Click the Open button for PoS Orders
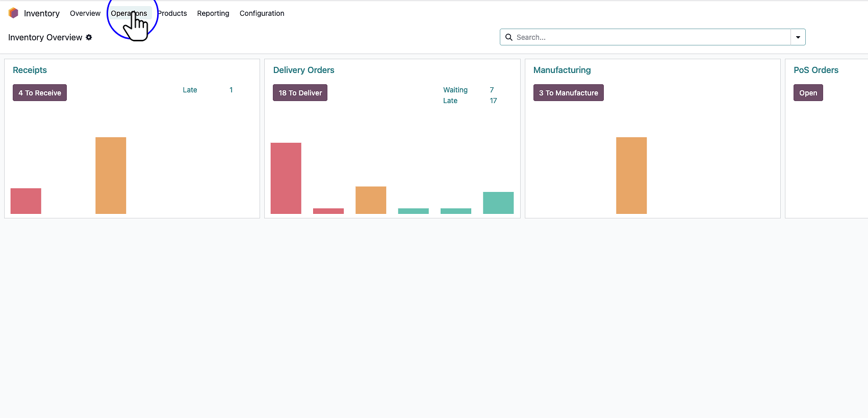Image resolution: width=868 pixels, height=418 pixels. pos(808,93)
